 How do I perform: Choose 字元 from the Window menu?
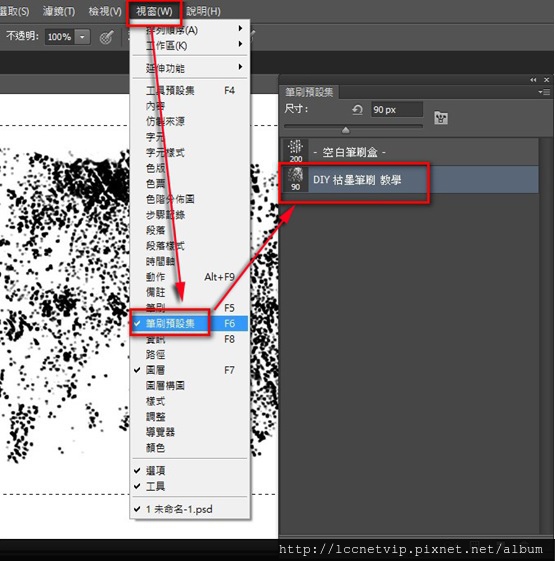[190, 137]
